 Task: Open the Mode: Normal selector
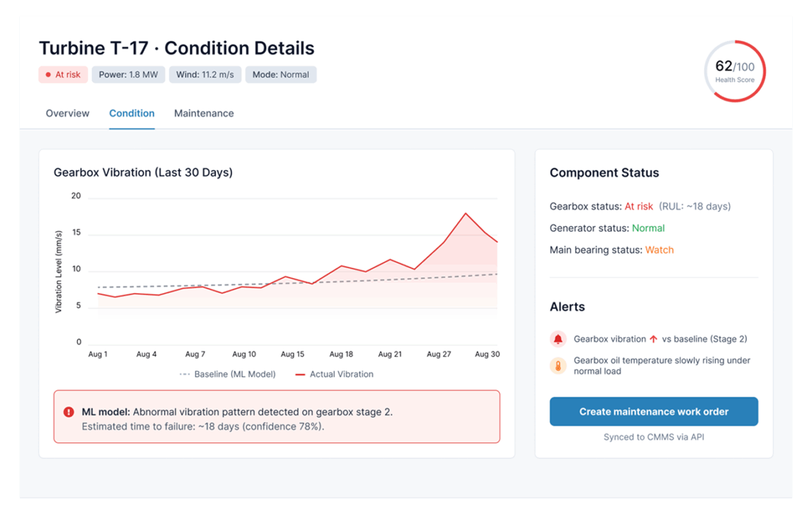coord(281,74)
